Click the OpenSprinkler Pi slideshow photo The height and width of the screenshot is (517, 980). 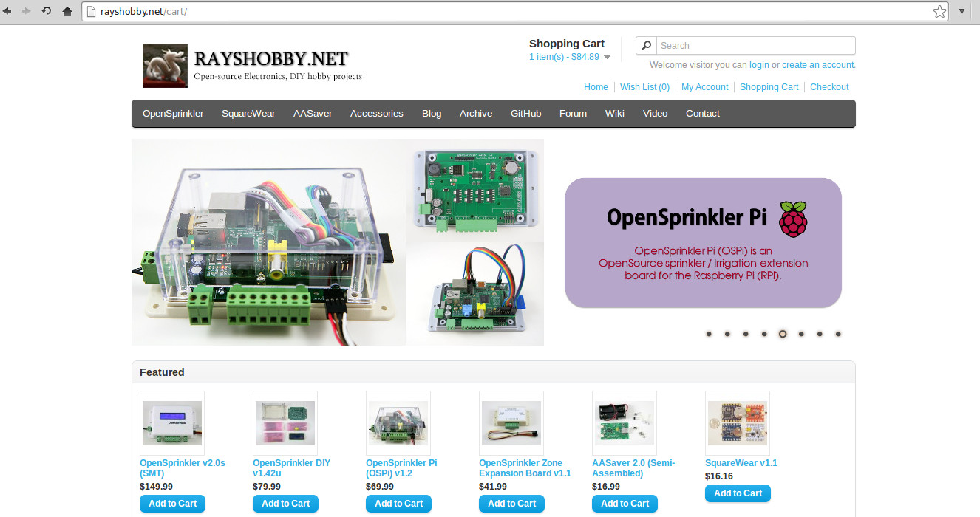click(x=338, y=242)
